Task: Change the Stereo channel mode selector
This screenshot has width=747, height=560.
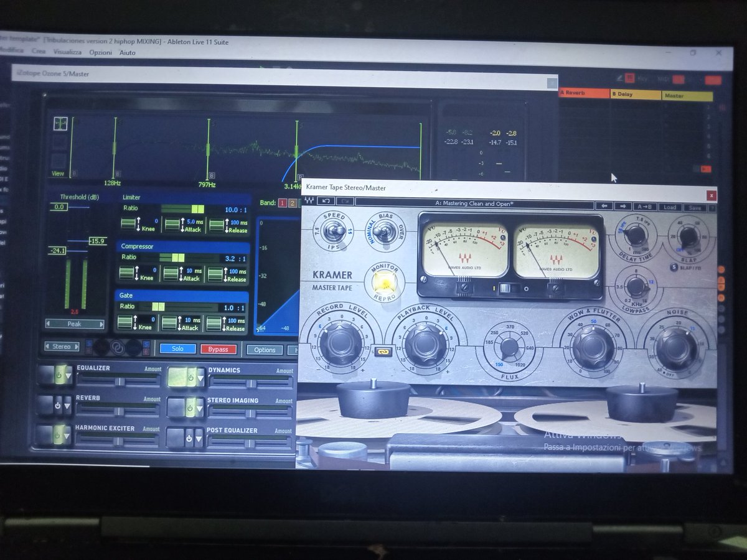Action: (x=62, y=347)
